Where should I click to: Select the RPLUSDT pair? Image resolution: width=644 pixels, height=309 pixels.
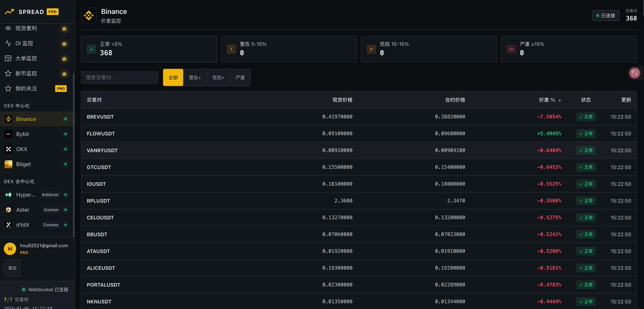(x=98, y=200)
